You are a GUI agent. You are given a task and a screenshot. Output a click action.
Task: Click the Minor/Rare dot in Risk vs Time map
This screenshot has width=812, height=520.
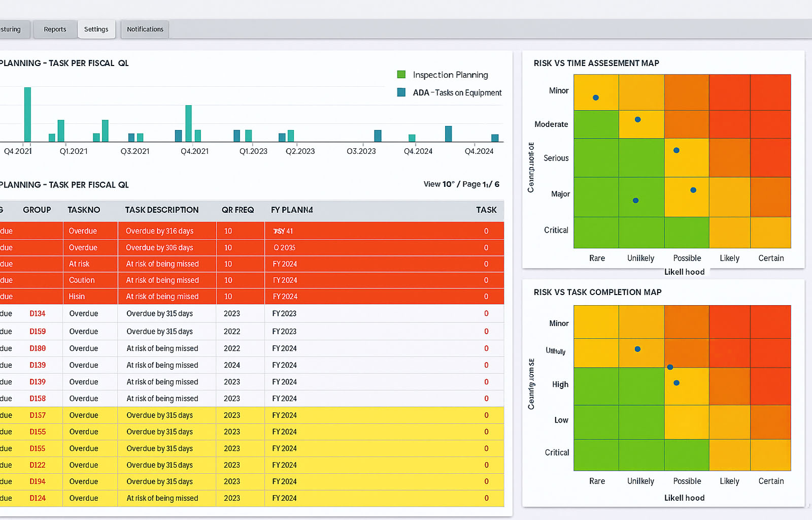tap(596, 97)
